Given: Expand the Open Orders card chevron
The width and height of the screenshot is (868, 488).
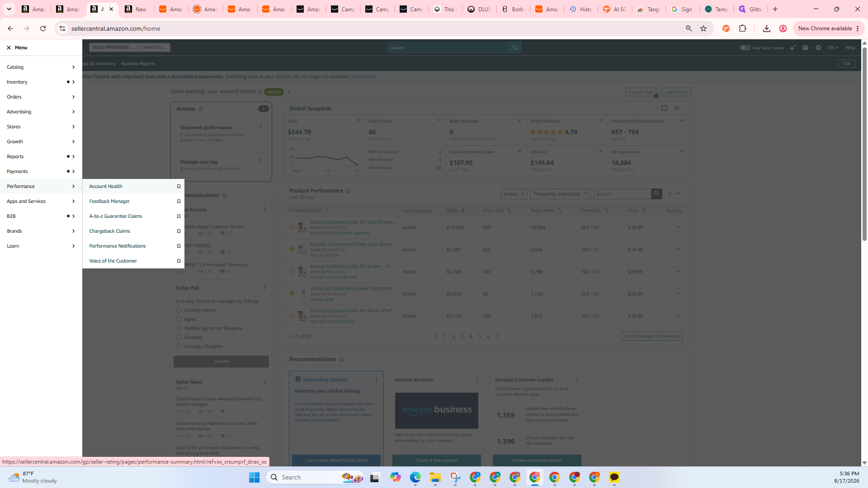Looking at the screenshot, I should click(x=439, y=120).
